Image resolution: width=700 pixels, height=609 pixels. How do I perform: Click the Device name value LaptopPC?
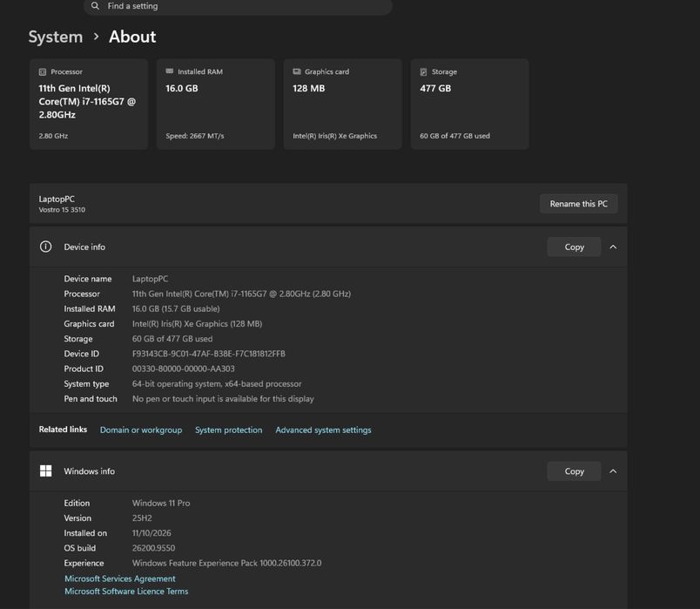pos(150,279)
